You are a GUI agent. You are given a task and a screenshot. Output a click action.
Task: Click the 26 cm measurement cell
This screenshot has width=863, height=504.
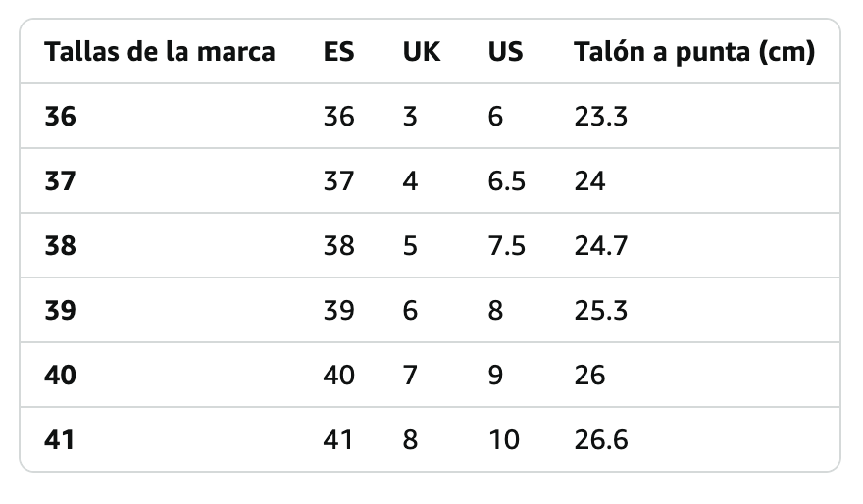click(589, 376)
